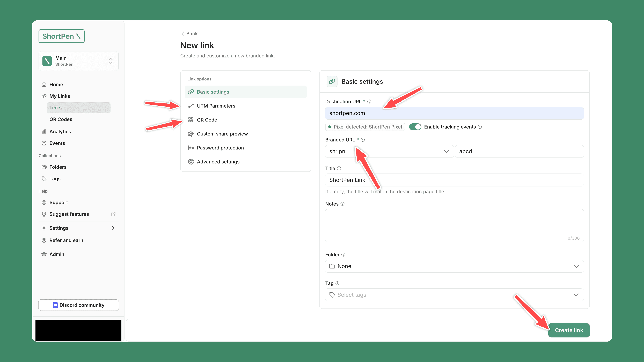This screenshot has width=644, height=362.
Task: Click the Notes text area
Action: click(454, 226)
